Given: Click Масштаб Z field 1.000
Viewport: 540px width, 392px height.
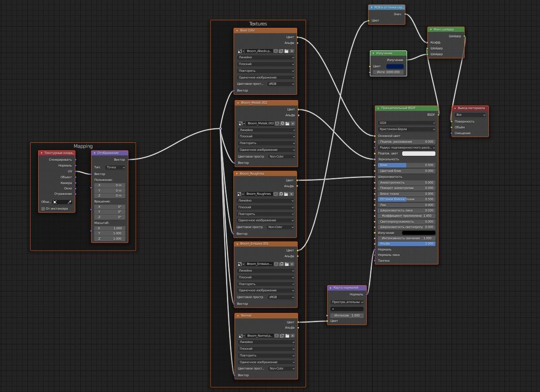Looking at the screenshot, I should [110, 239].
